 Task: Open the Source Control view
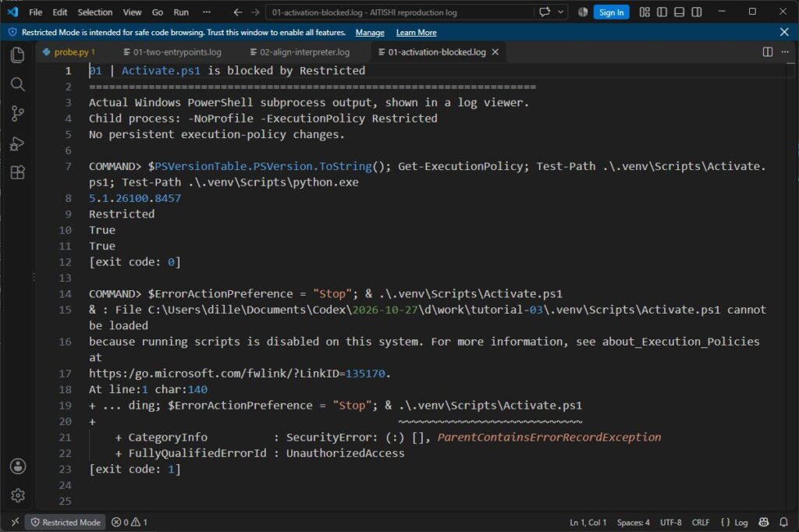pos(18,113)
